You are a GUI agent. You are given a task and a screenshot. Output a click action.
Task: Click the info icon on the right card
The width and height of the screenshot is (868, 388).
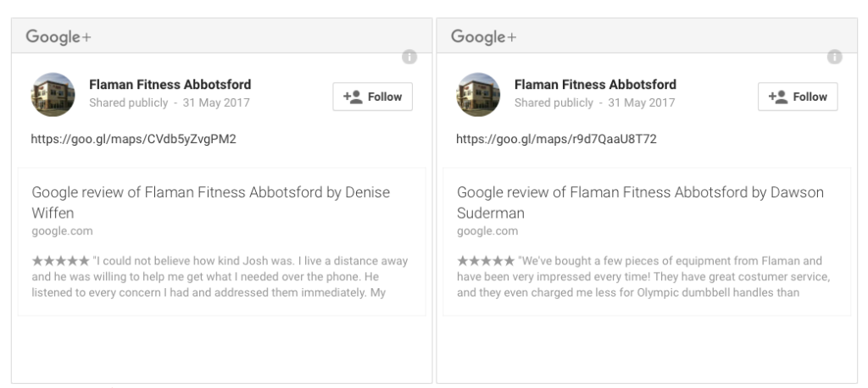(x=834, y=57)
